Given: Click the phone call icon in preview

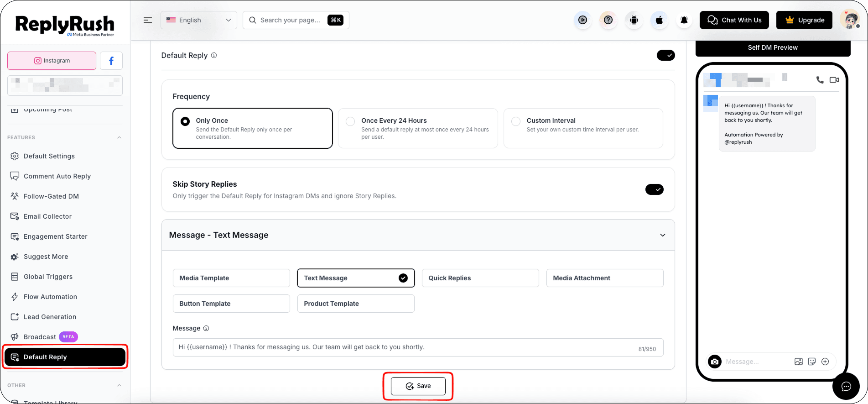Looking at the screenshot, I should click(x=820, y=80).
